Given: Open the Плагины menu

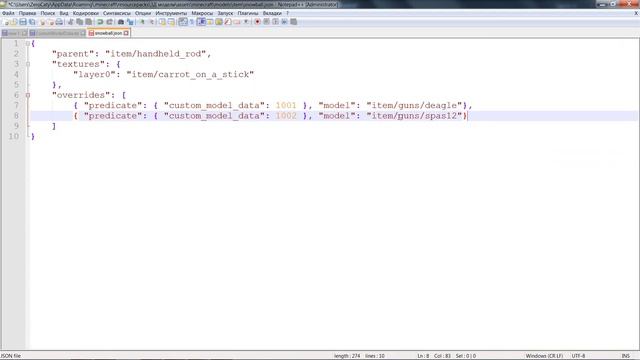Looking at the screenshot, I should coord(248,13).
